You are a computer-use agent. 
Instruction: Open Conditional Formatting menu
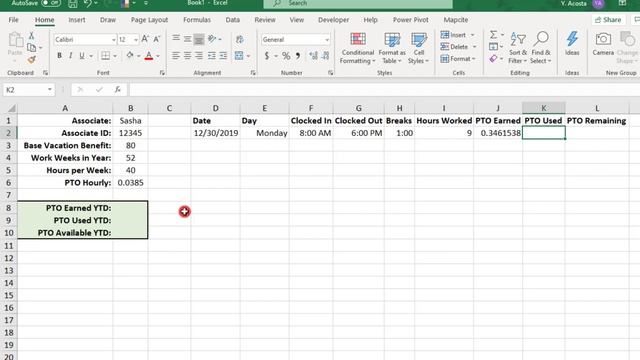[358, 48]
